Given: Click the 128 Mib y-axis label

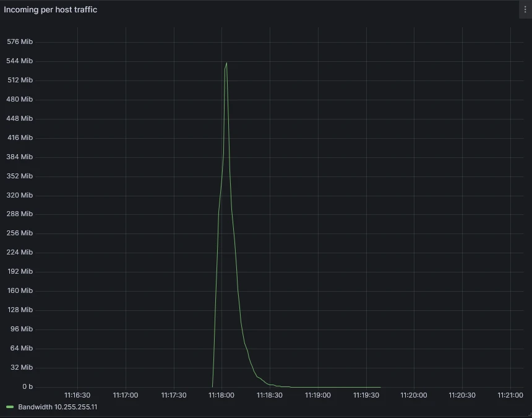Looking at the screenshot, I should 20,310.
